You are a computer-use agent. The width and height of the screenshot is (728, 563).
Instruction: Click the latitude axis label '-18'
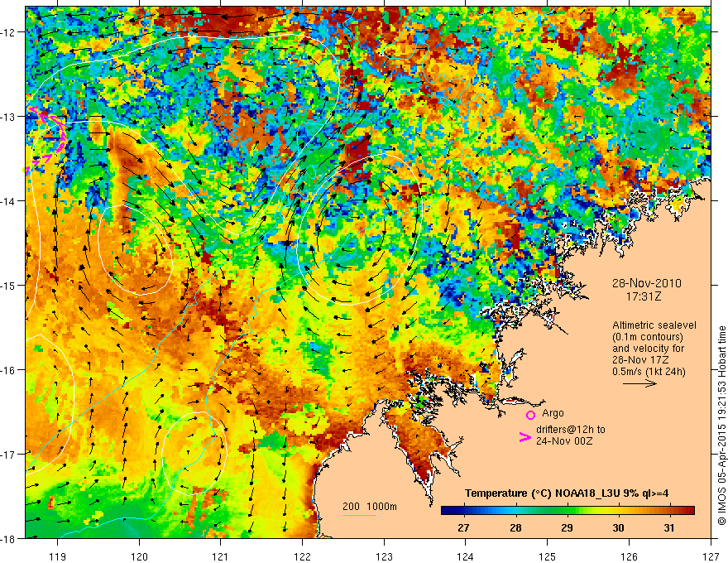click(8, 538)
